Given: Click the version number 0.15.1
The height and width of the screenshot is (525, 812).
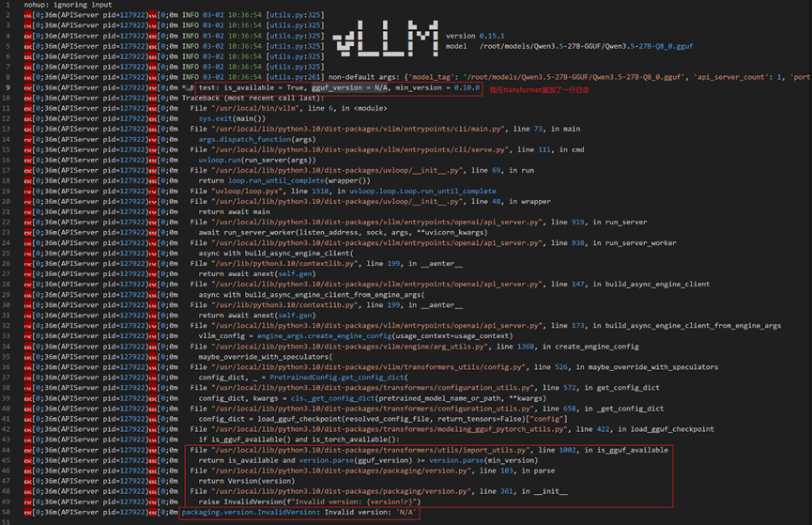Looking at the screenshot, I should click(492, 36).
